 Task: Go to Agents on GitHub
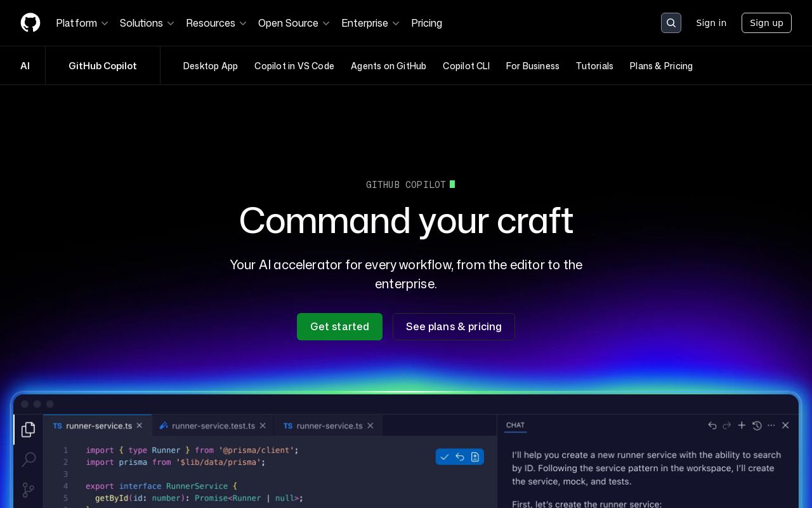point(388,66)
